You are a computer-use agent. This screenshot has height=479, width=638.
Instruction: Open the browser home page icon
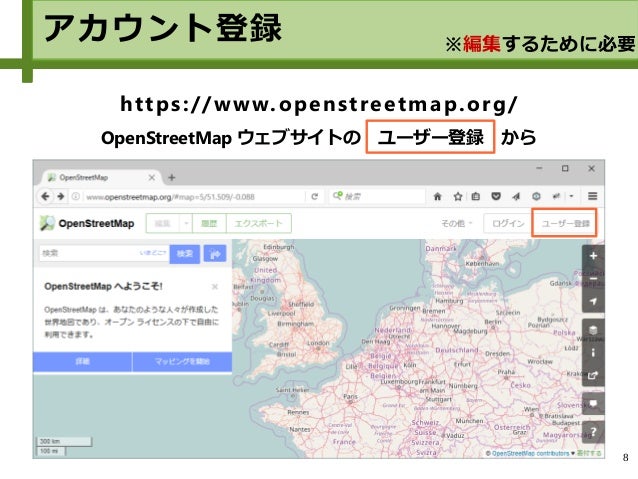tap(437, 197)
